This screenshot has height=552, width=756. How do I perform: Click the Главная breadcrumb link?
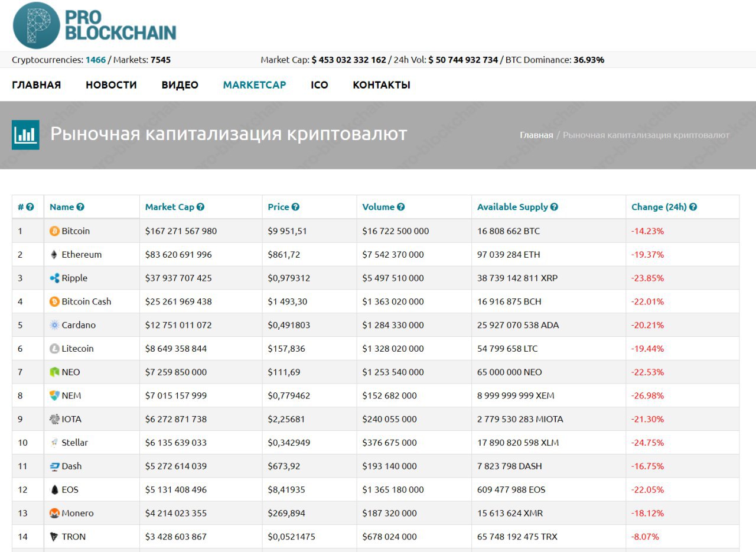(x=536, y=135)
